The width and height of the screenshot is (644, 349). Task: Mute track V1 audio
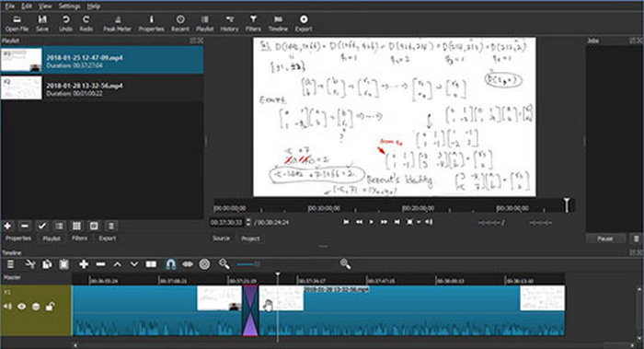point(7,307)
